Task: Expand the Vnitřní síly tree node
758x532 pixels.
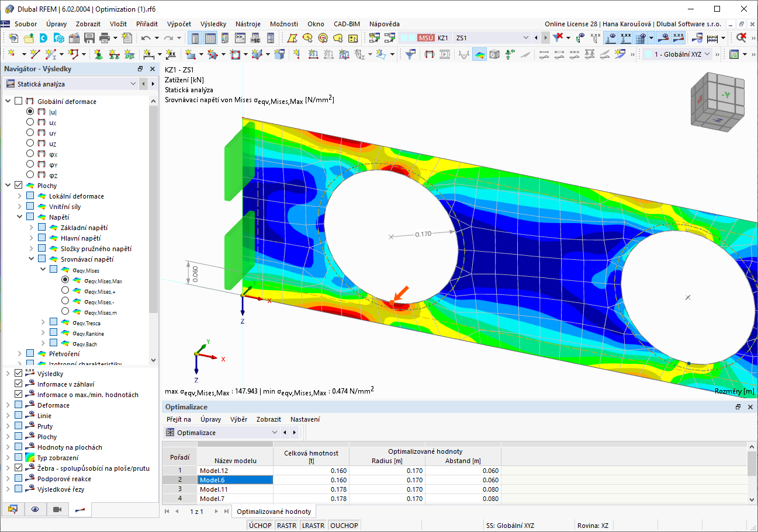Action: pos(20,207)
